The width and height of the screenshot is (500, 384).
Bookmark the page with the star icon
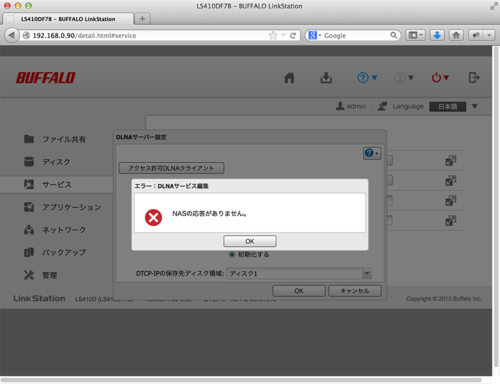click(273, 35)
